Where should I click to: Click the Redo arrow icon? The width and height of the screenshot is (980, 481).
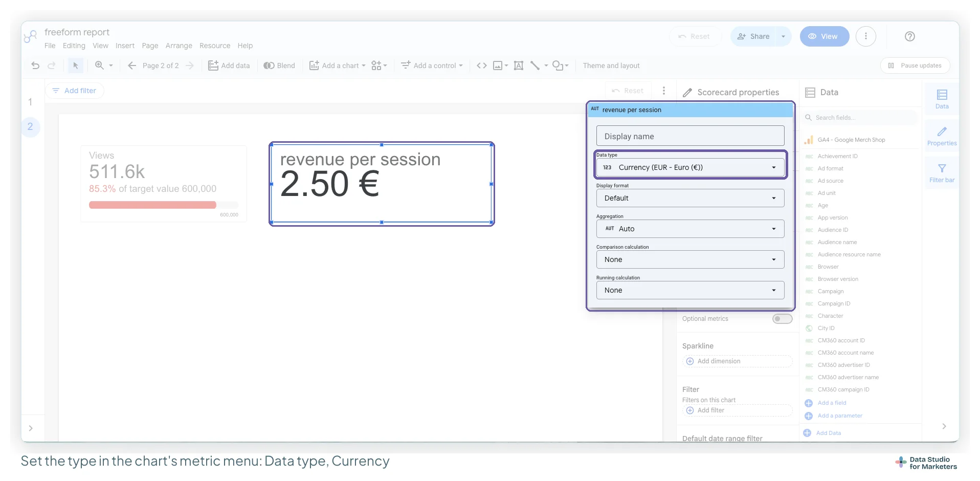coord(52,65)
